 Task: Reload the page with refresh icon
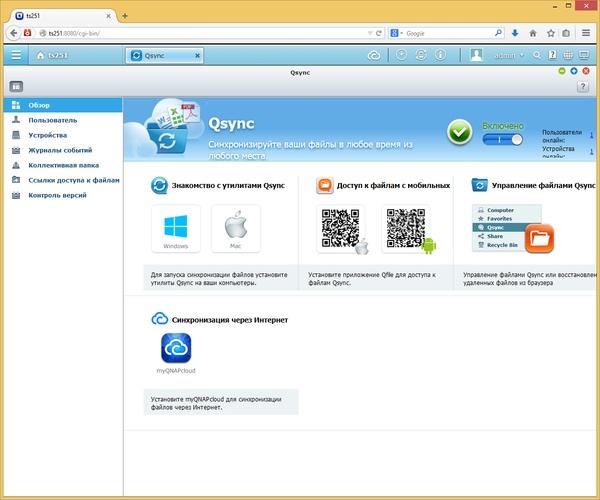[x=378, y=33]
